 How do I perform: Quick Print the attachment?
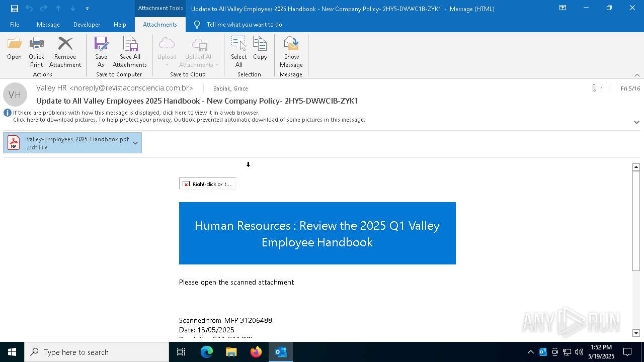36,52
